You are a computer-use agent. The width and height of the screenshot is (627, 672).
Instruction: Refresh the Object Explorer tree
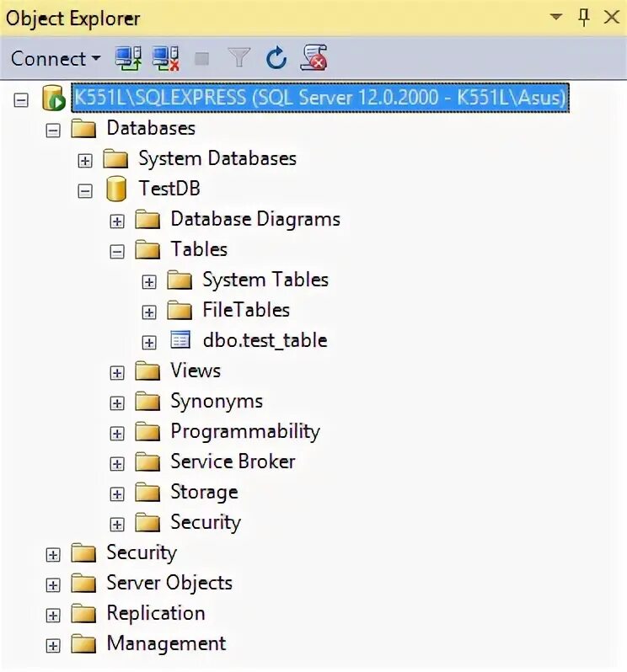tap(276, 58)
